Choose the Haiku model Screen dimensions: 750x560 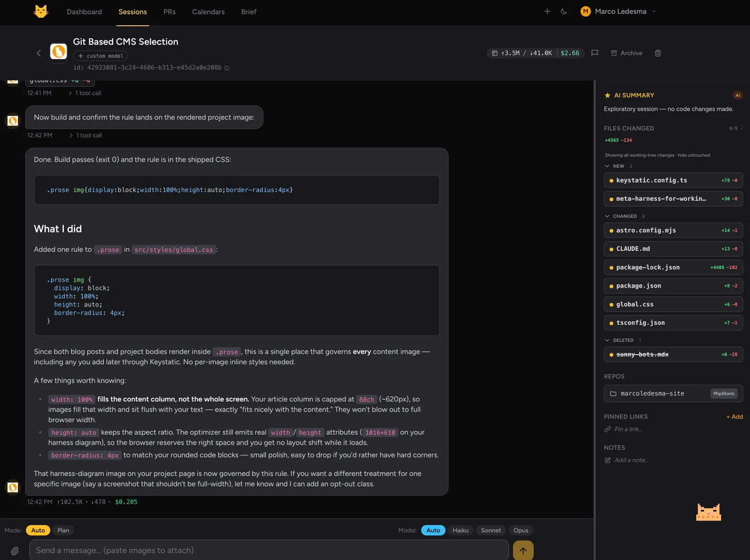(461, 531)
